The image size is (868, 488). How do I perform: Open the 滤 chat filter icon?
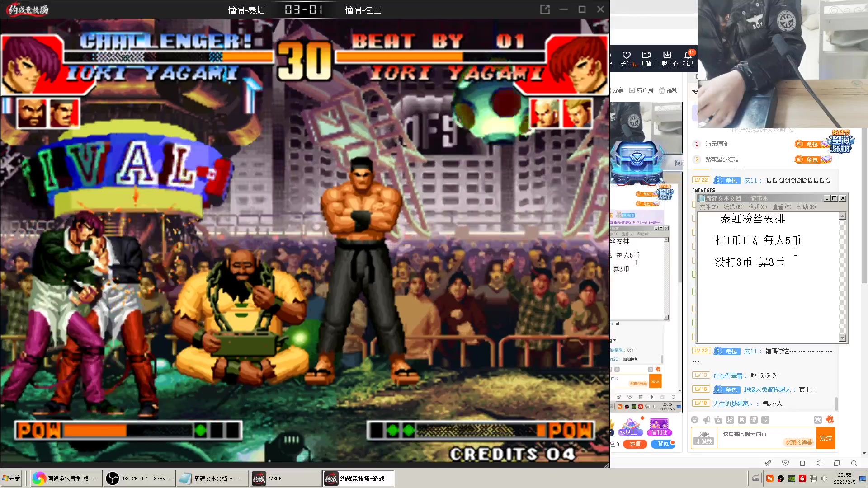pos(818,420)
